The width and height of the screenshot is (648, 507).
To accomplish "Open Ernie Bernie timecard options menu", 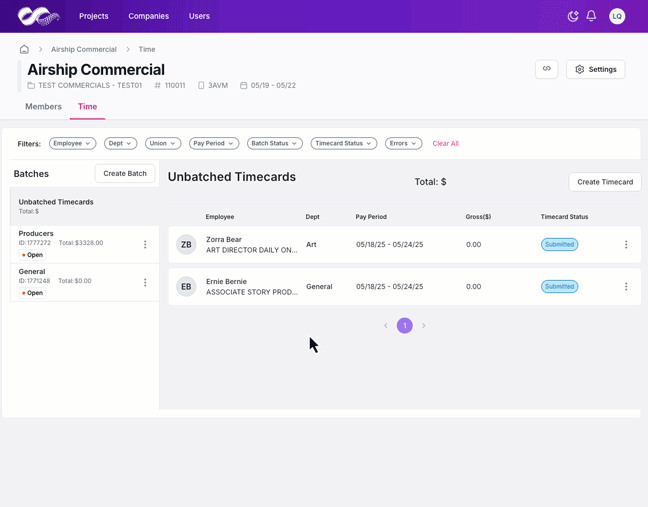I will point(626,287).
